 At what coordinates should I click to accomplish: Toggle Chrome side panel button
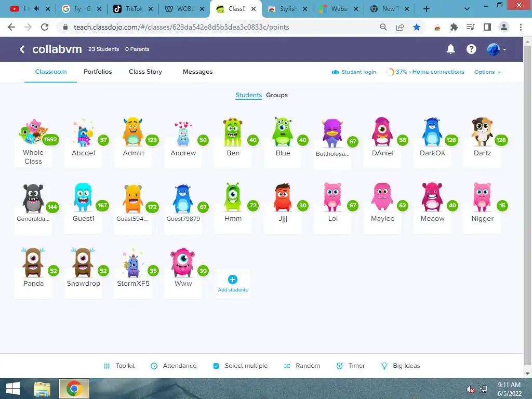point(487,27)
